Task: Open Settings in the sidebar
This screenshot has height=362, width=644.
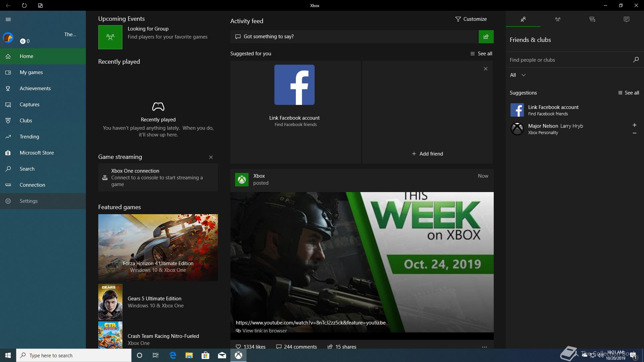Action: (x=43, y=201)
